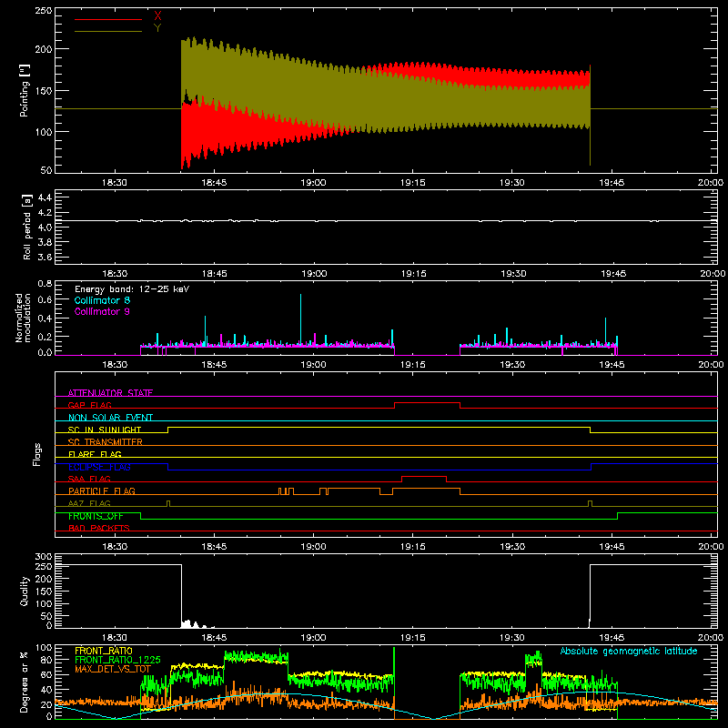Viewport: 728px width, 728px height.
Task: Click the falling edge of the blue ECLIPSE_FLAG trace
Action: pyautogui.click(x=168, y=467)
